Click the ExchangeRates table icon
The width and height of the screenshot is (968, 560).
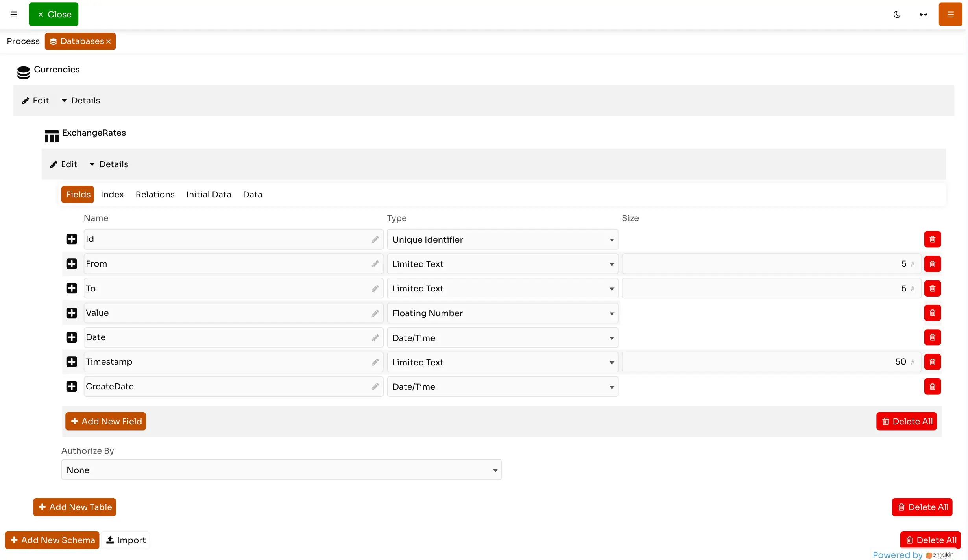51,135
